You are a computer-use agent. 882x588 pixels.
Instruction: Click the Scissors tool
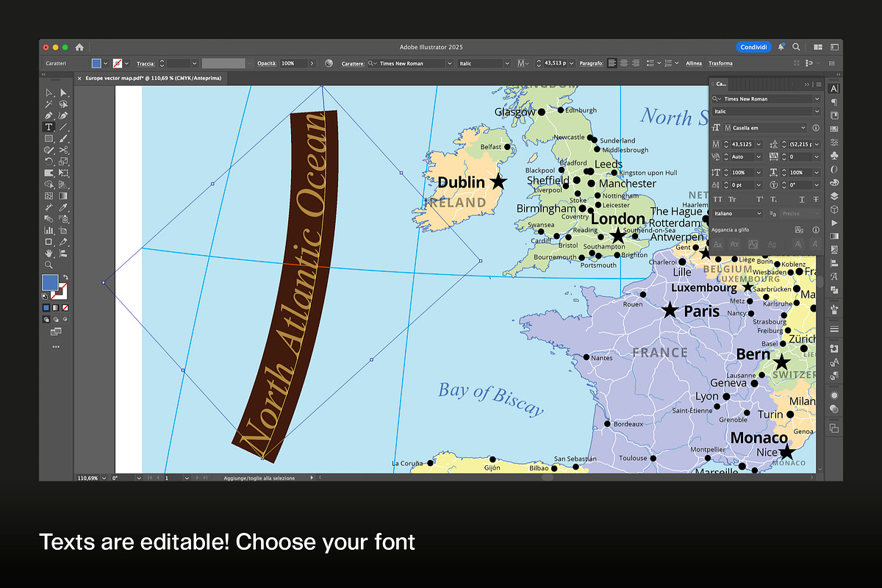(63, 150)
